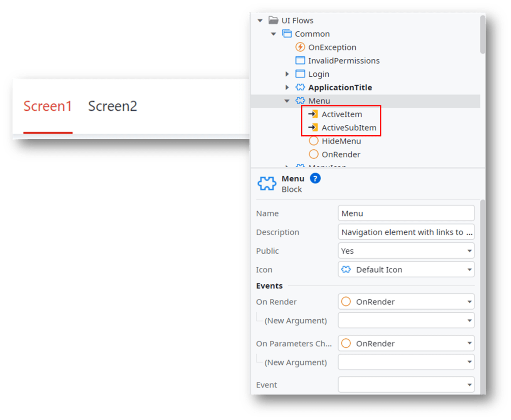Select the InvalidPermissions screen icon

tap(300, 60)
